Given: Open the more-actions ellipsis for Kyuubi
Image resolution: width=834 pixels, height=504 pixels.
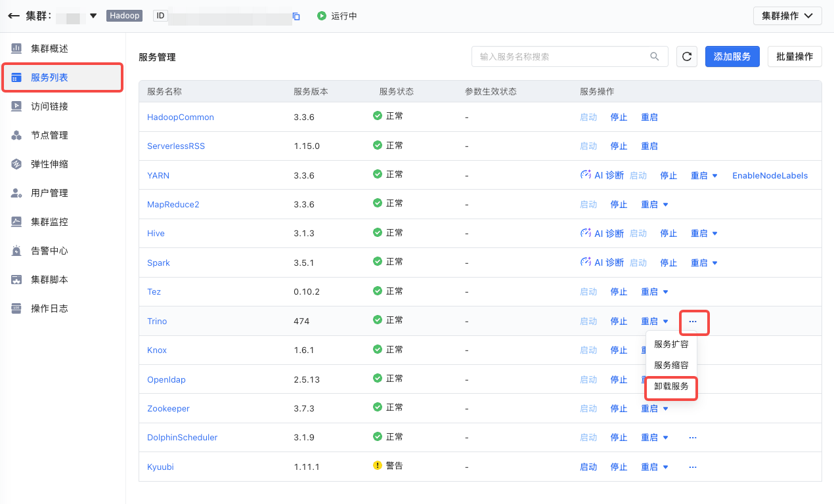Looking at the screenshot, I should tap(693, 467).
